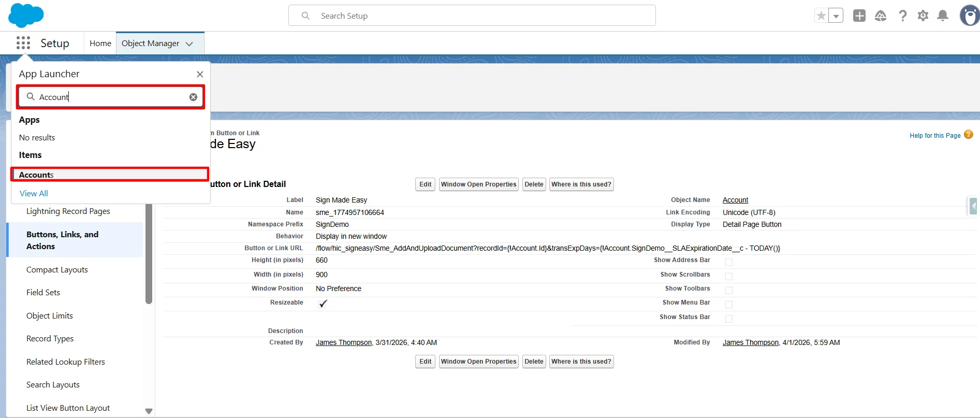
Task: Select Accounts from the Items results
Action: (110, 175)
